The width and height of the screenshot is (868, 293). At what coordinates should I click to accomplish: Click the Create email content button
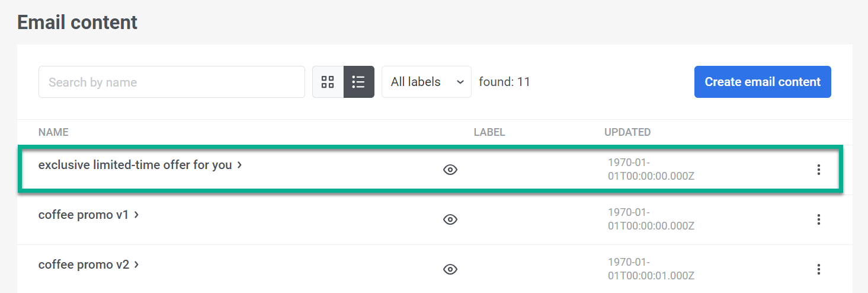pyautogui.click(x=762, y=82)
